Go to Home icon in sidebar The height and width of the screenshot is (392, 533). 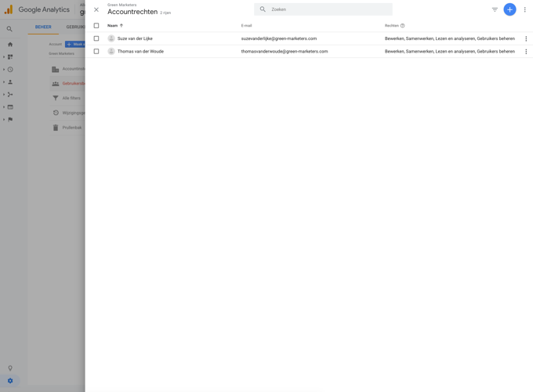coord(10,45)
